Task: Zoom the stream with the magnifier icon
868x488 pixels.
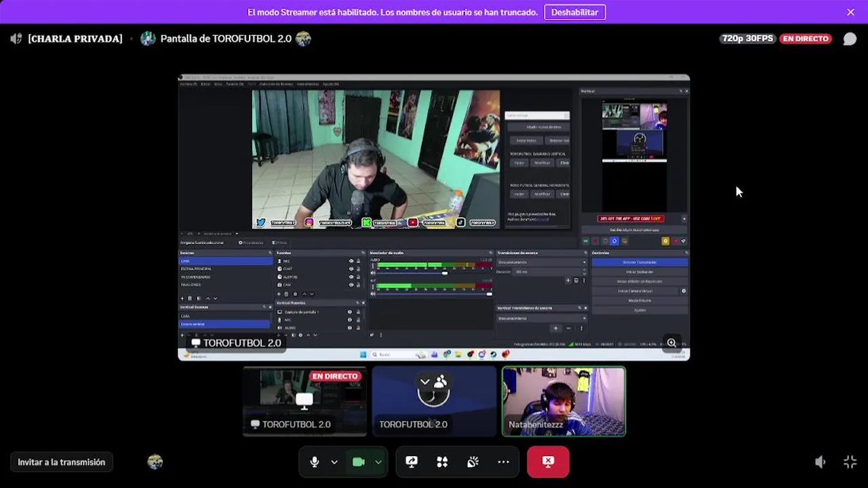Action: pos(671,343)
